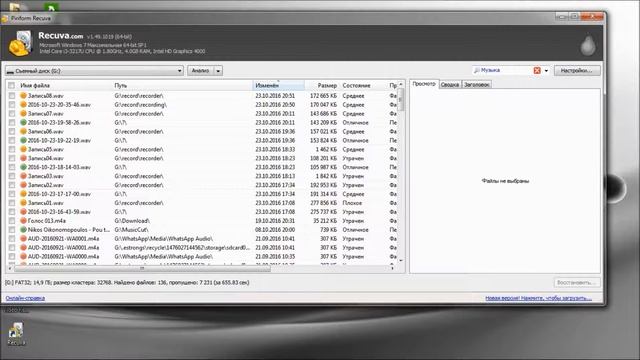Click the red status icon beside 2016-10-23-16-43-59.wav
Viewport: 640px width, 360px height.
pyautogui.click(x=23, y=212)
